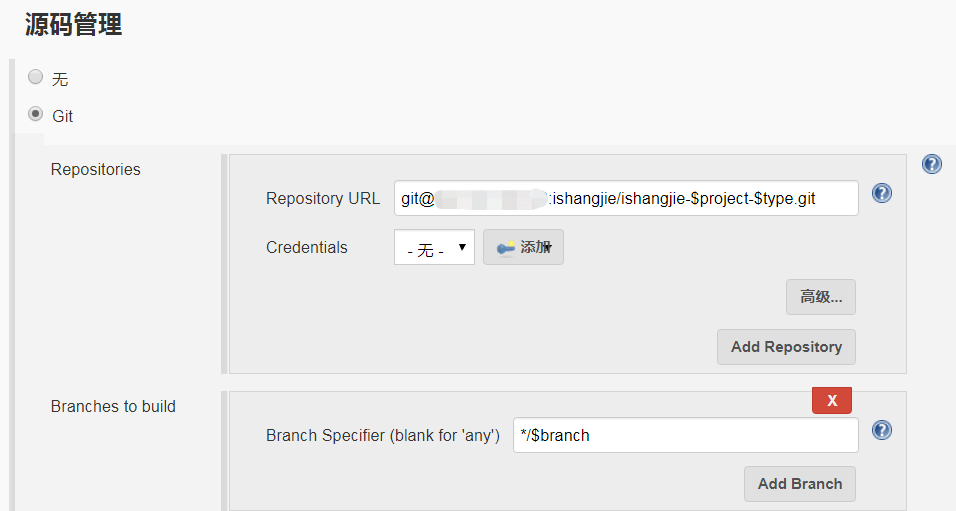
Task: Delete branch with red X button
Action: pos(832,401)
